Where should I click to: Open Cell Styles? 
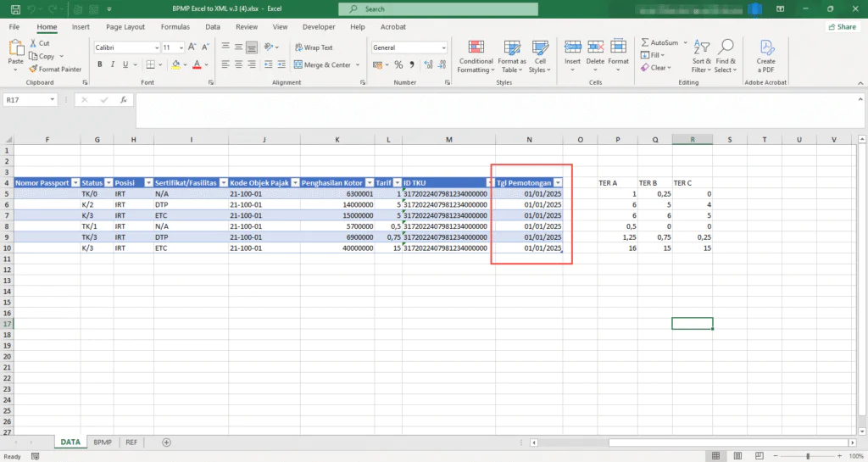pyautogui.click(x=540, y=57)
